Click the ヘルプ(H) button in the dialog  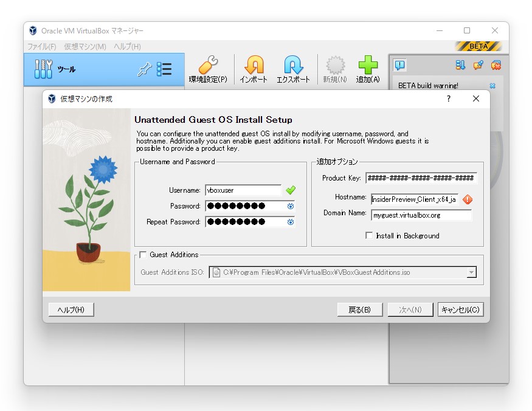[71, 309]
